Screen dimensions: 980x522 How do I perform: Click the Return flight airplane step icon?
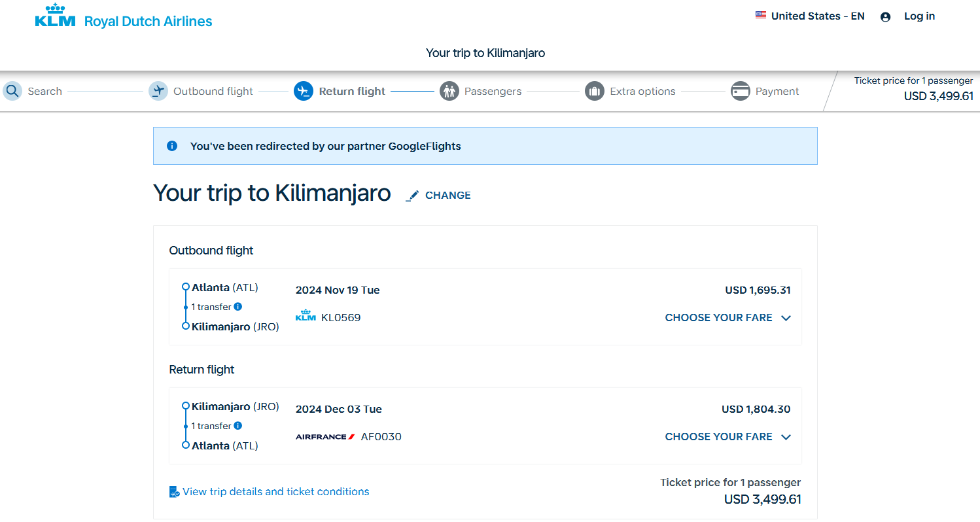[x=303, y=90]
